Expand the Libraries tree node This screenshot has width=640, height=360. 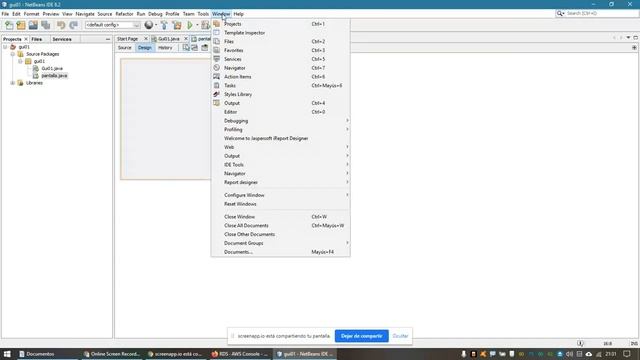tap(13, 83)
